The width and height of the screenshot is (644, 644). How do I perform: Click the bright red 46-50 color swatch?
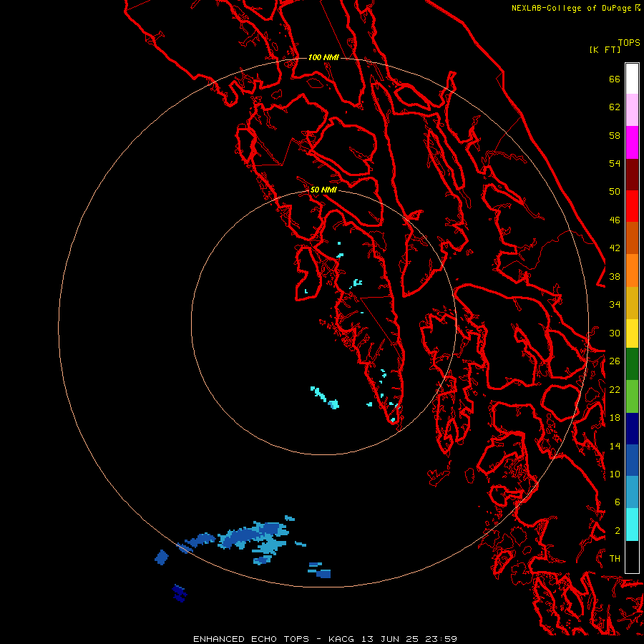632,206
